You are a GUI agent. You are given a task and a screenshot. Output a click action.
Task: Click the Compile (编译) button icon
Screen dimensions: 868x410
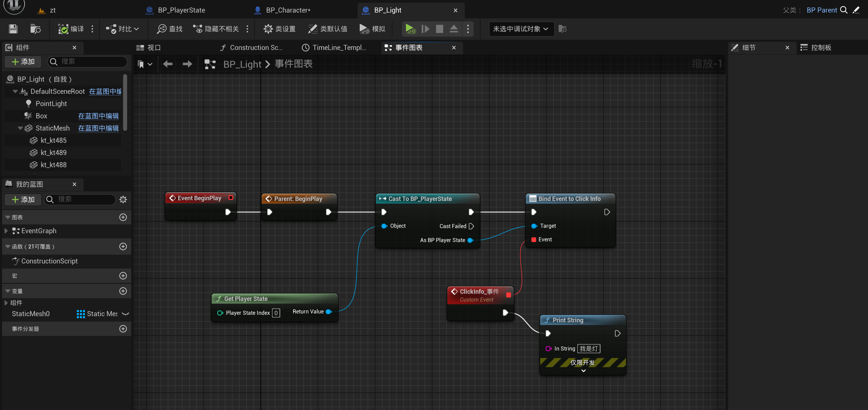pyautogui.click(x=63, y=29)
